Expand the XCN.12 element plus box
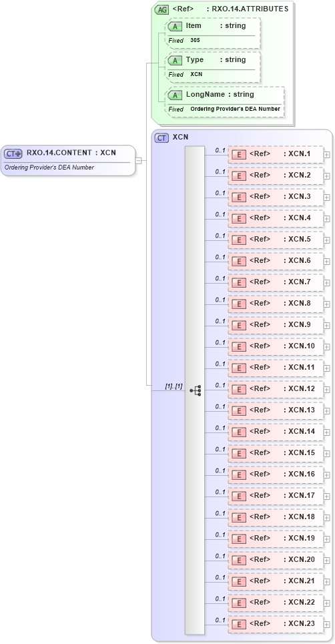The width and height of the screenshot is (335, 644). point(327,390)
